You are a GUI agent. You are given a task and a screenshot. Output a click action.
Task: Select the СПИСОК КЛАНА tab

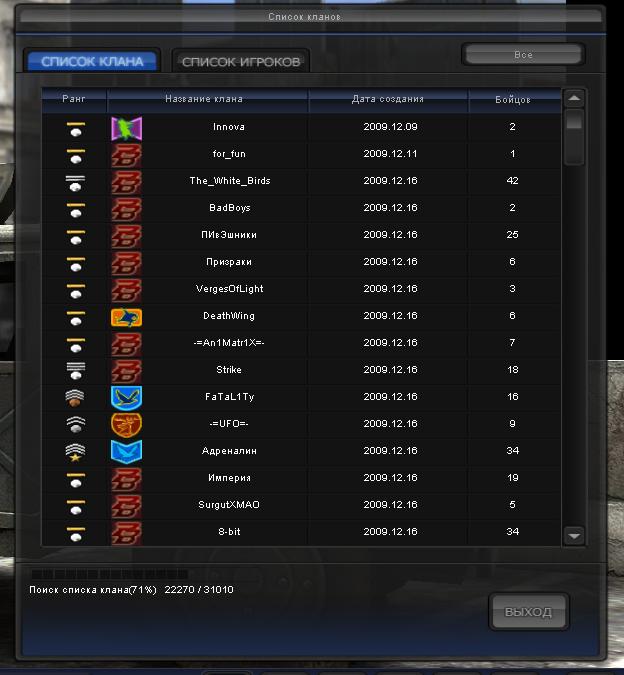(x=92, y=62)
